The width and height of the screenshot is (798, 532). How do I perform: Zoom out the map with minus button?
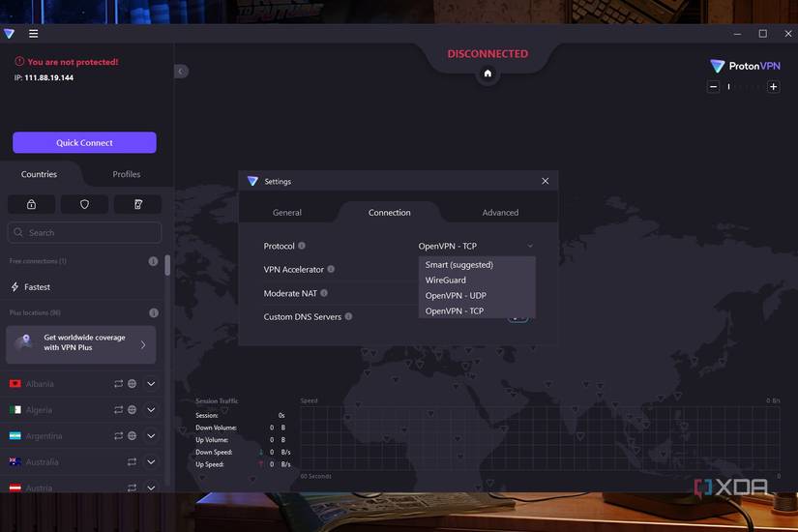(x=714, y=87)
